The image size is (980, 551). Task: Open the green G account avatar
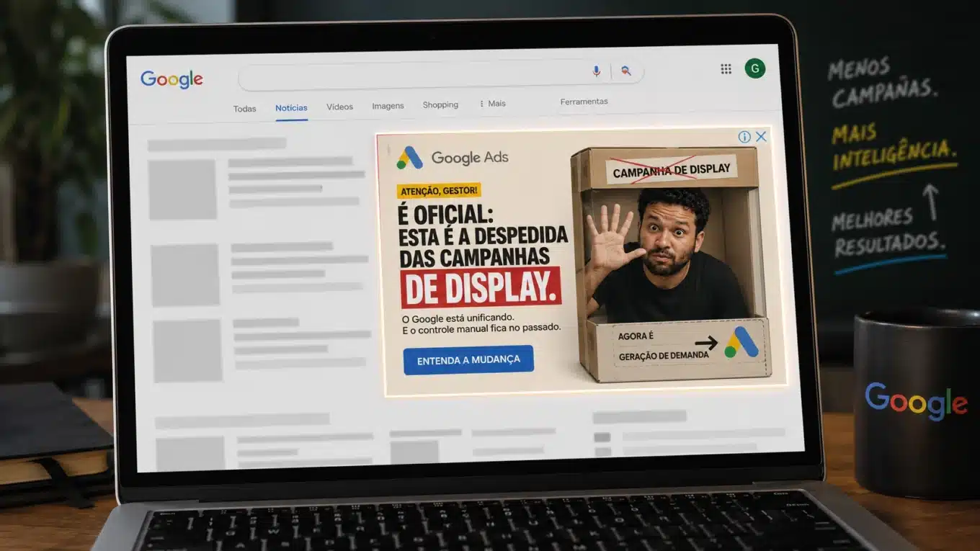point(755,68)
